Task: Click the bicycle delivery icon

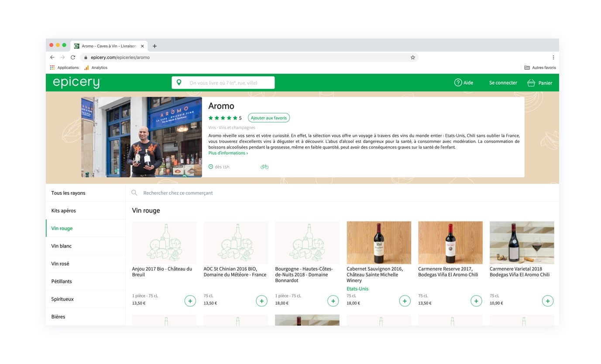Action: [264, 167]
